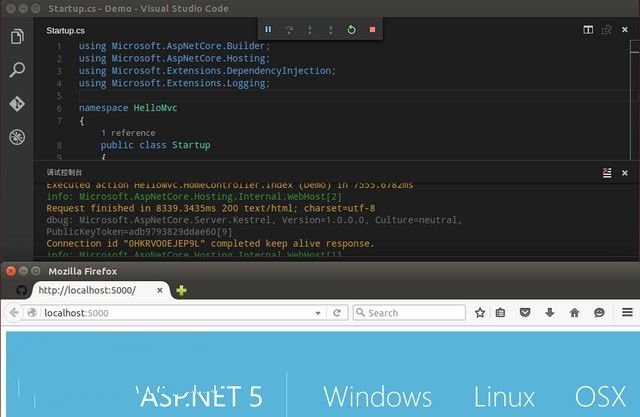Image resolution: width=640 pixels, height=417 pixels.
Task: Click the Startup class name in code
Action: (191, 145)
